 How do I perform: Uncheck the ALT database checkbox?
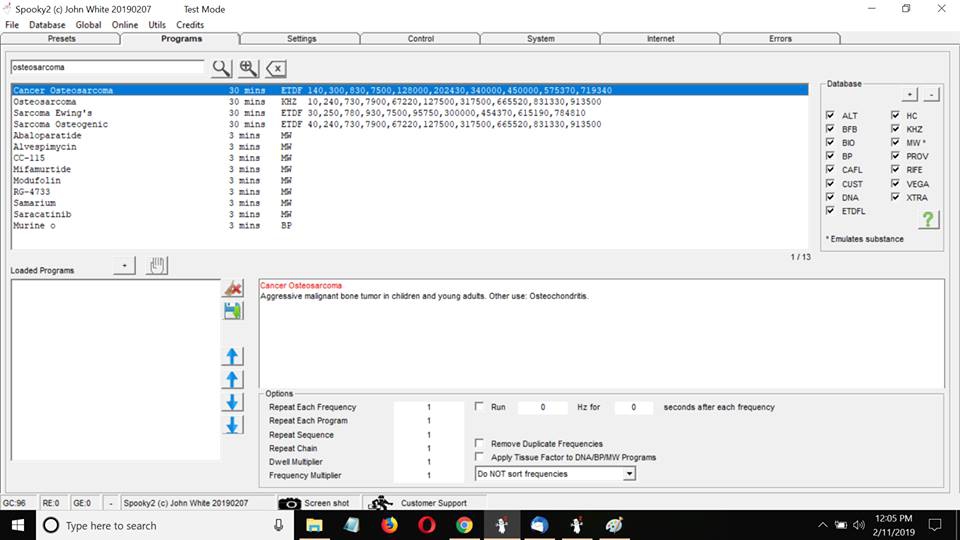click(830, 115)
